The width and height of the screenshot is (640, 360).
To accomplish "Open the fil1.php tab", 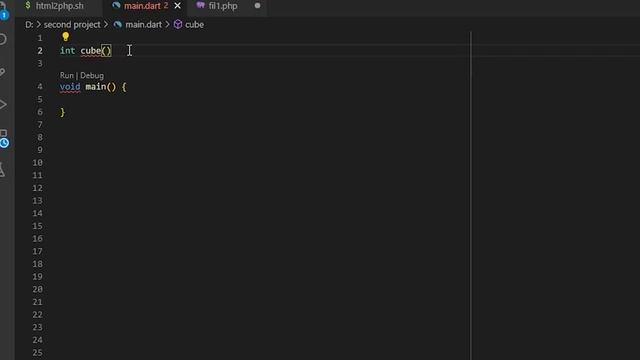I will 223,6.
